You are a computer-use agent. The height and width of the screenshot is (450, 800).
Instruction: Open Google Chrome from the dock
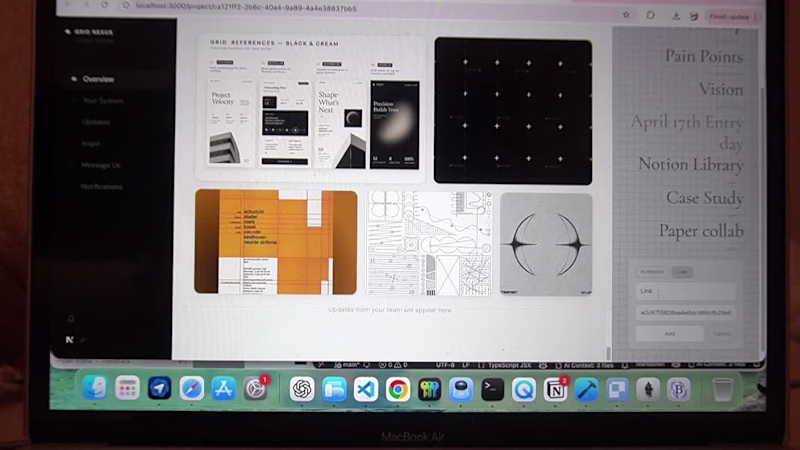tap(397, 389)
